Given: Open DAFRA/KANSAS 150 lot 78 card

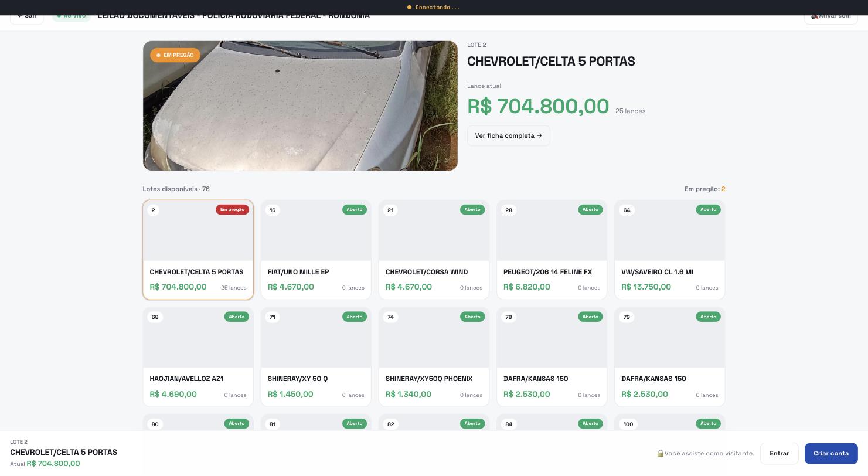Looking at the screenshot, I should 552,357.
